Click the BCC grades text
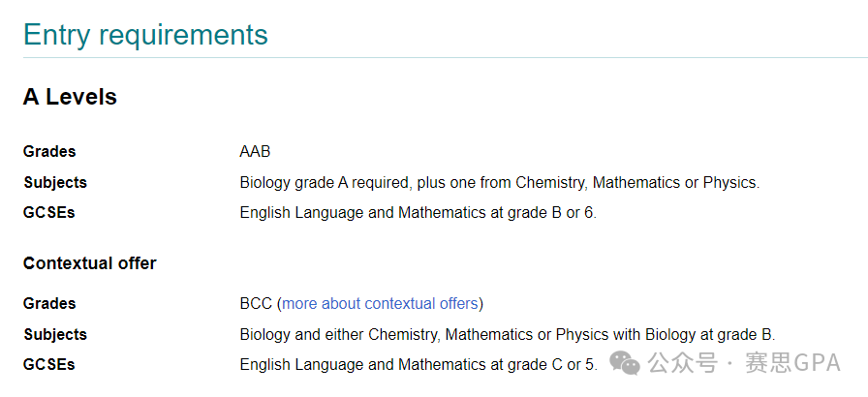The width and height of the screenshot is (868, 397). (256, 303)
